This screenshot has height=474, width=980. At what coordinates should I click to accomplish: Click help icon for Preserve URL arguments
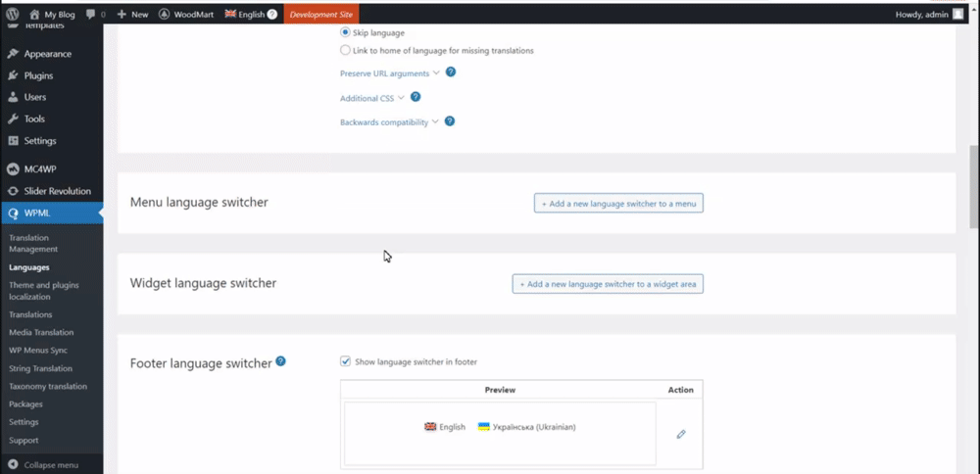coord(451,71)
